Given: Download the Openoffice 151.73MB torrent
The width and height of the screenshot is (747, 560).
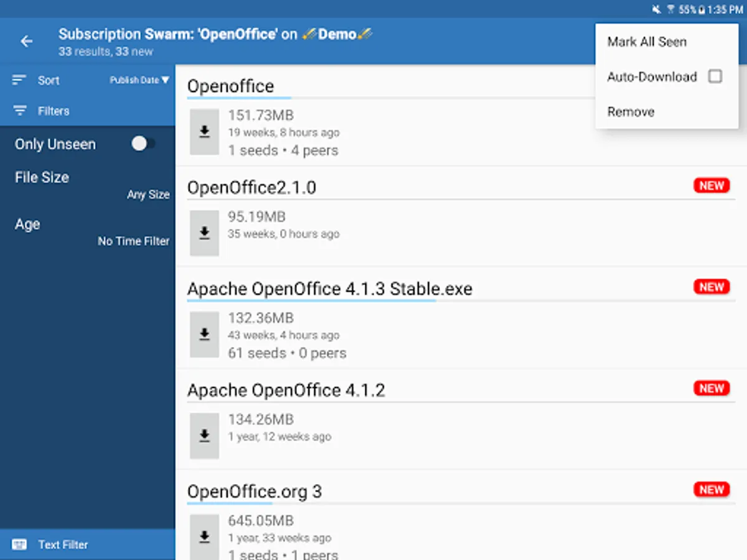Looking at the screenshot, I should coord(204,132).
